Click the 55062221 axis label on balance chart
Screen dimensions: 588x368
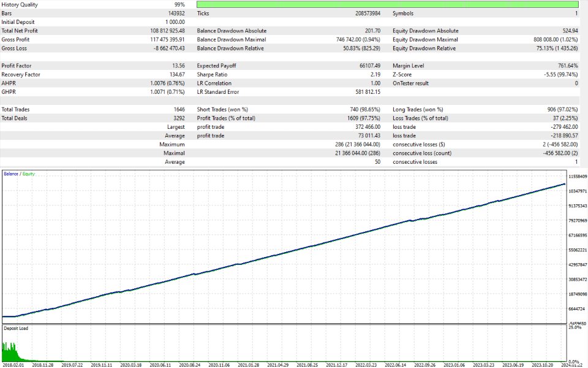(578, 250)
